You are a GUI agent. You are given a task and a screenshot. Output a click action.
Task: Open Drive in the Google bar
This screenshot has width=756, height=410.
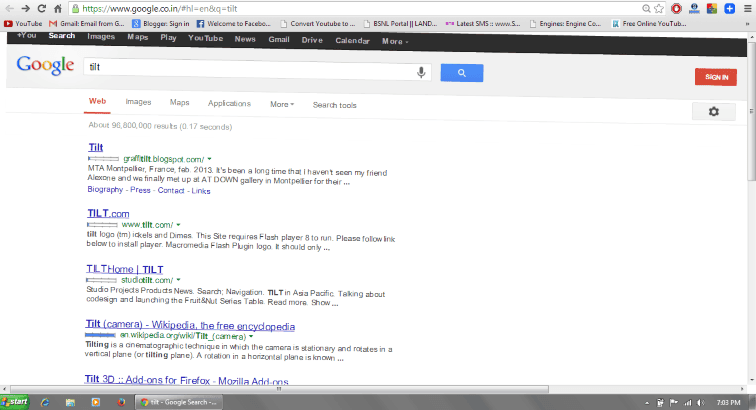[312, 40]
